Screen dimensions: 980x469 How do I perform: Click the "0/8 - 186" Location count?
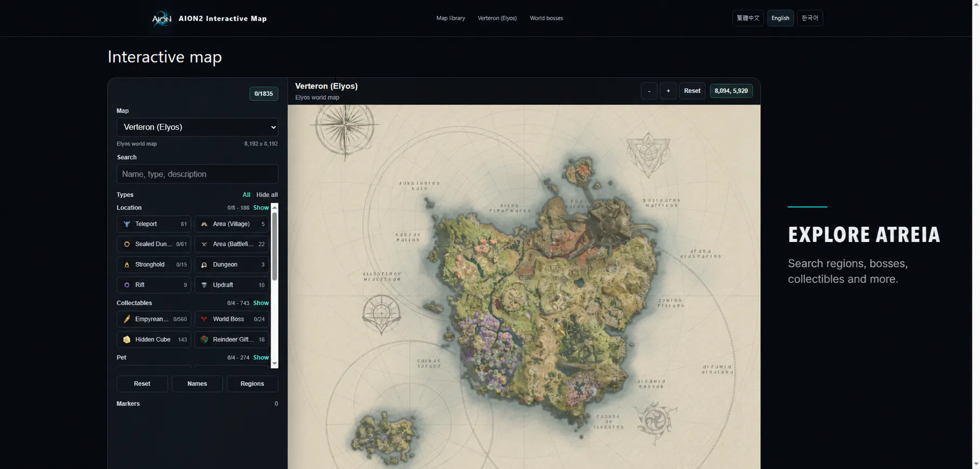coord(238,207)
